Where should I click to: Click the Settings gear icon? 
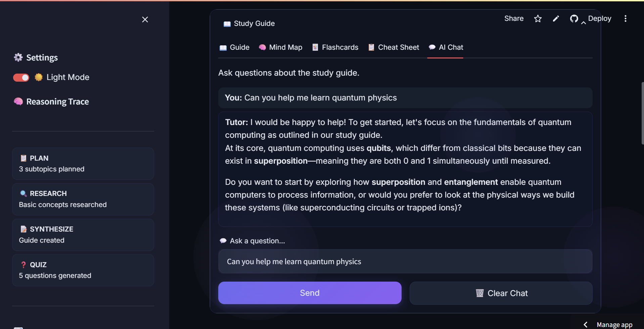(18, 57)
